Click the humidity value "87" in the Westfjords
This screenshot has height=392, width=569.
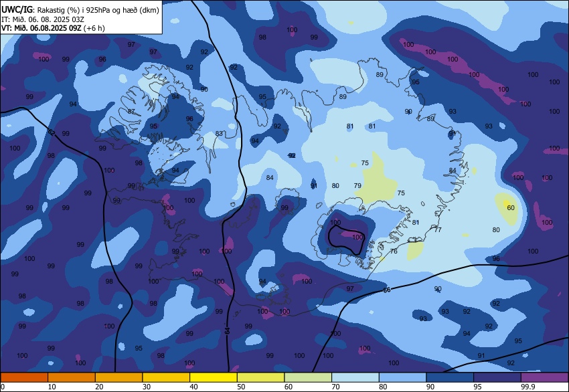131,111
